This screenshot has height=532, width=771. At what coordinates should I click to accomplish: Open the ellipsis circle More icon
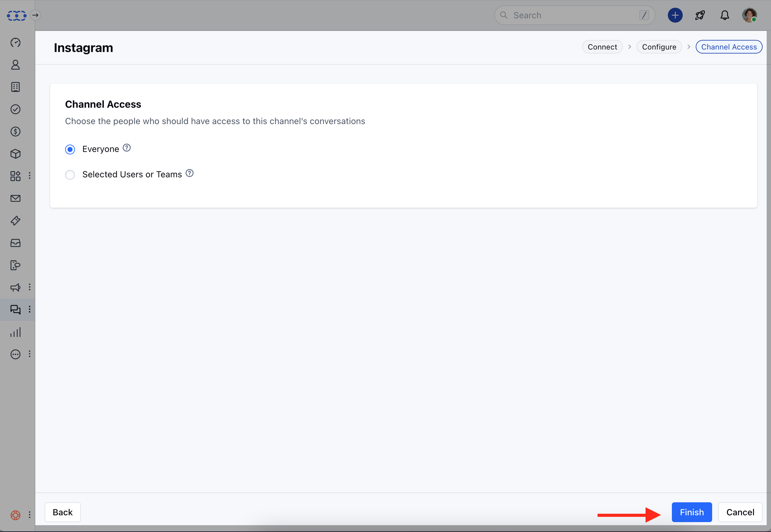point(15,354)
